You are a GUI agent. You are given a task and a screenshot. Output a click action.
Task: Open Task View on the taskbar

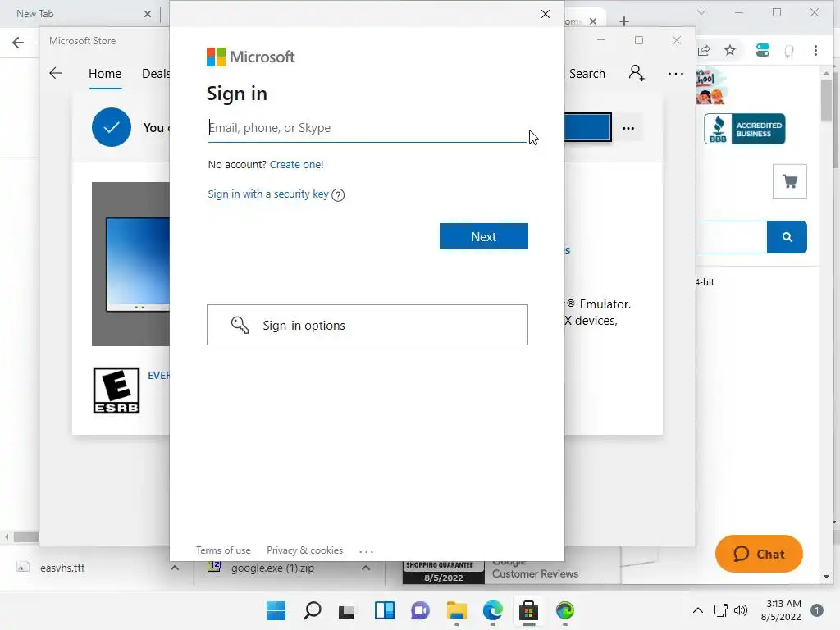coord(347,610)
